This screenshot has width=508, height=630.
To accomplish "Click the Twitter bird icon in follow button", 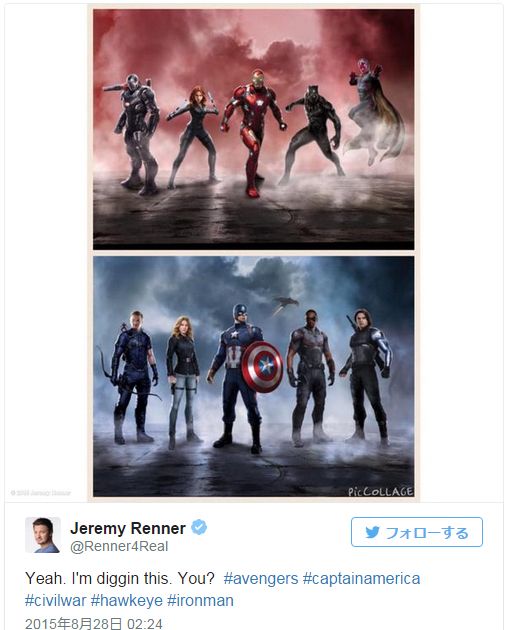I will tap(372, 532).
